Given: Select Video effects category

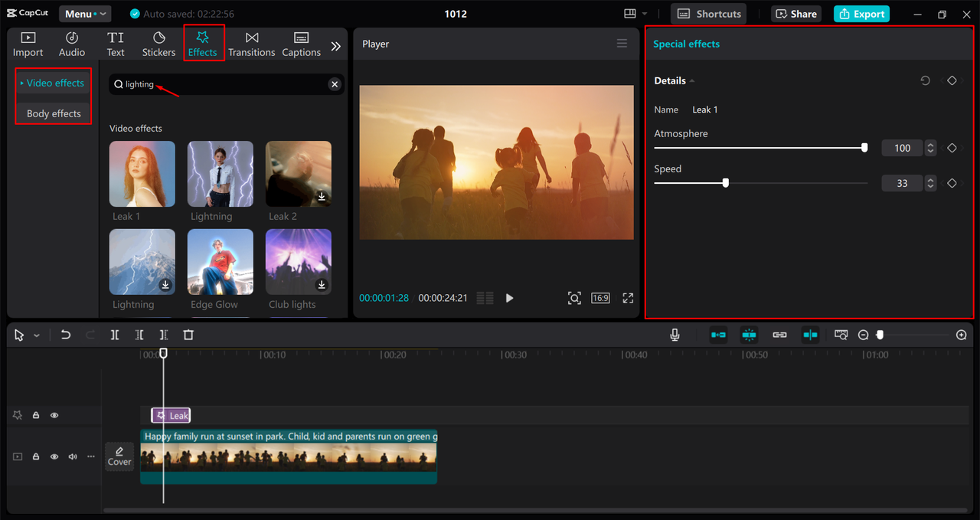Looking at the screenshot, I should coord(54,83).
